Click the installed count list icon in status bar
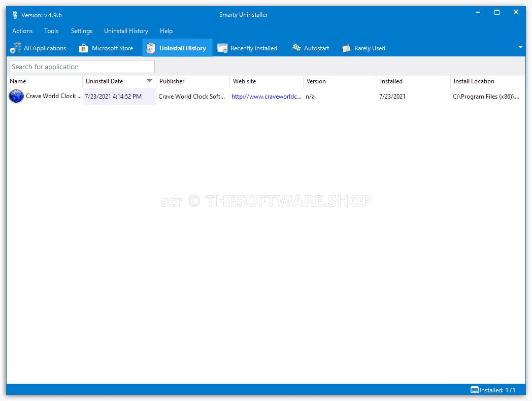The height and width of the screenshot is (401, 532). click(x=474, y=390)
